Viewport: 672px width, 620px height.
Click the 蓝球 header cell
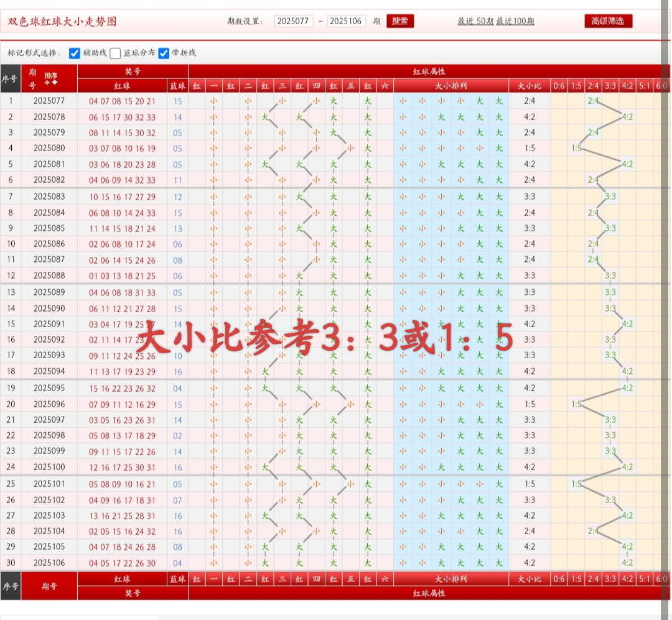click(x=177, y=86)
